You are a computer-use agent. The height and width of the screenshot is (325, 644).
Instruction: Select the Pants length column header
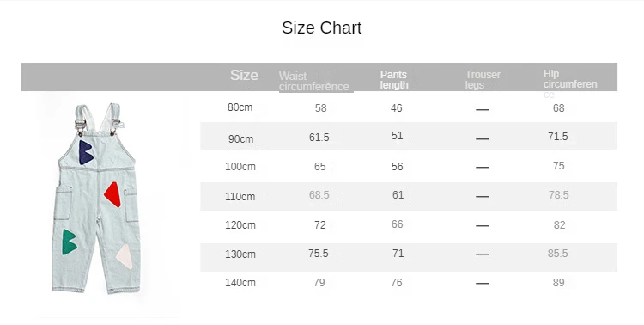394,80
